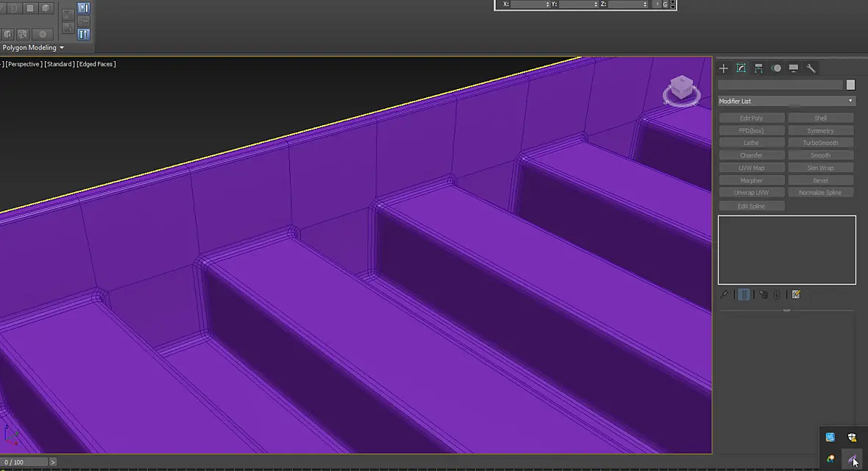The width and height of the screenshot is (868, 471).
Task: Apply the UVW Map modifier
Action: click(751, 168)
